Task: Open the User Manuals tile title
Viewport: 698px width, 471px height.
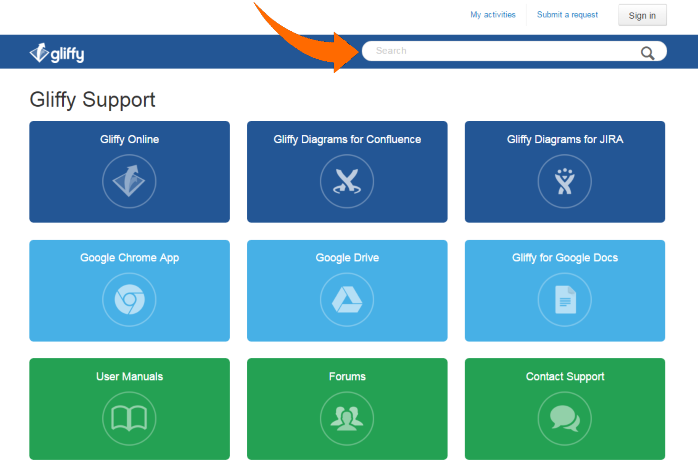Action: point(130,377)
